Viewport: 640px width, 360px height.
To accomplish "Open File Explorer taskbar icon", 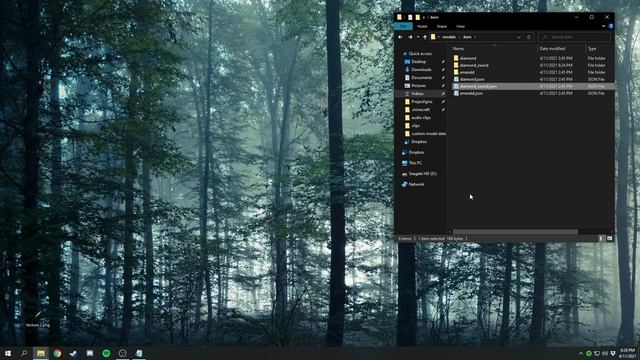I will coord(41,353).
